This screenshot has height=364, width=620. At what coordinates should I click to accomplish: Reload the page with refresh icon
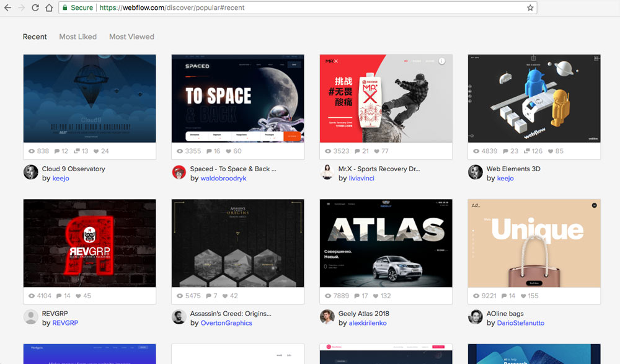[x=35, y=7]
